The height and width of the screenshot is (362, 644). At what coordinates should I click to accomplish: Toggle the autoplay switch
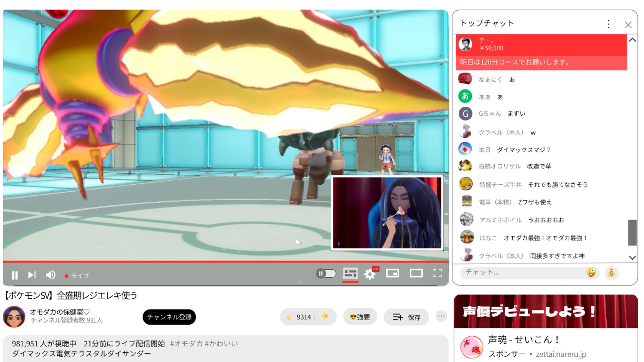coord(326,274)
